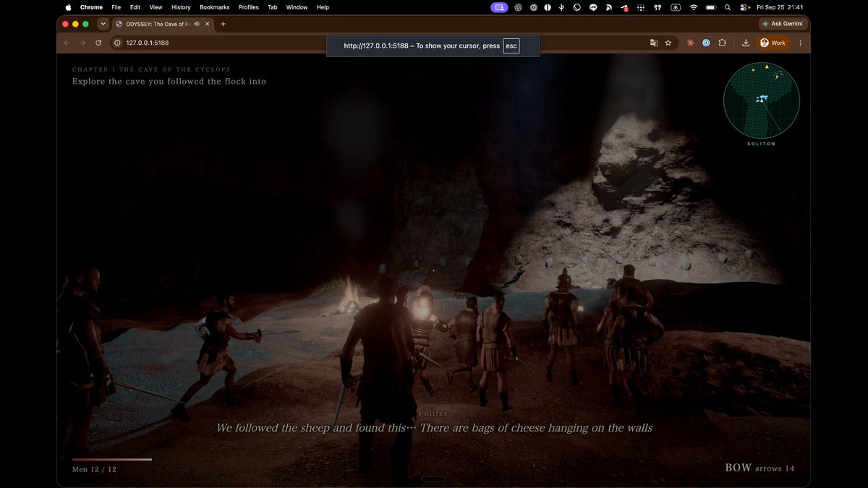Open the Chrome app menu
The width and height of the screenshot is (868, 488).
point(91,7)
